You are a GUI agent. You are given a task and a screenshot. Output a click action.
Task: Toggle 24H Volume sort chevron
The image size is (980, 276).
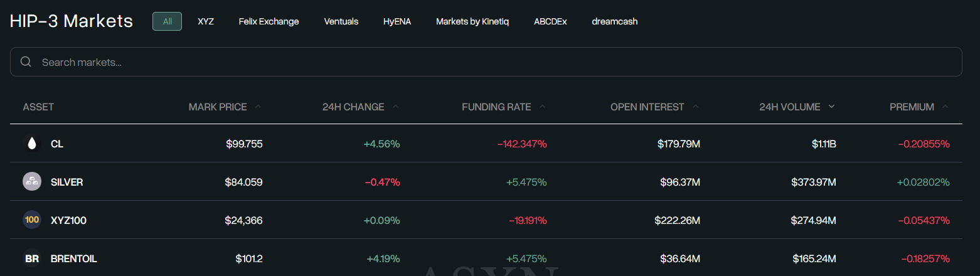(832, 107)
